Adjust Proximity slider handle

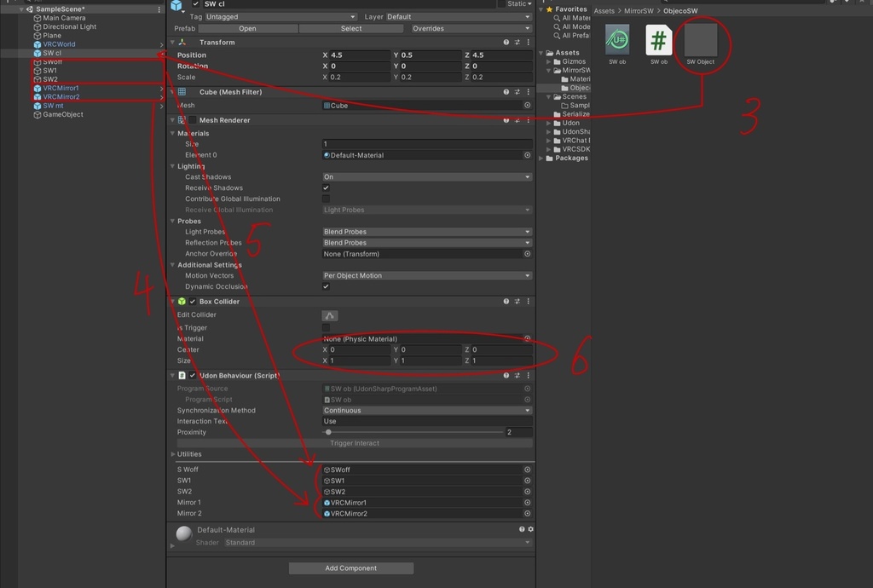click(328, 432)
